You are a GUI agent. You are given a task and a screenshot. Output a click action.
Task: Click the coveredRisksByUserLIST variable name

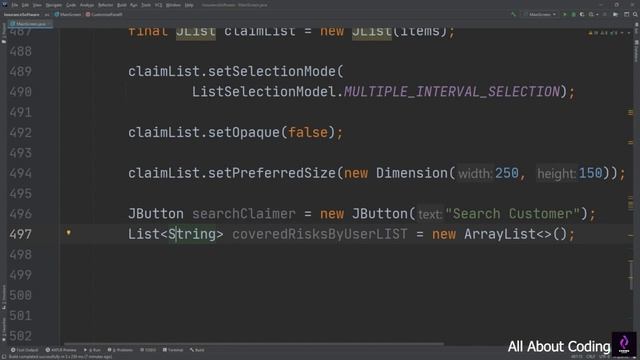(x=320, y=234)
